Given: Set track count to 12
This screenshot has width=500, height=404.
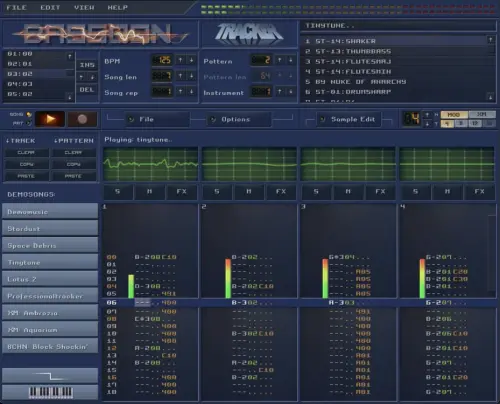Looking at the screenshot, I should tap(475, 124).
